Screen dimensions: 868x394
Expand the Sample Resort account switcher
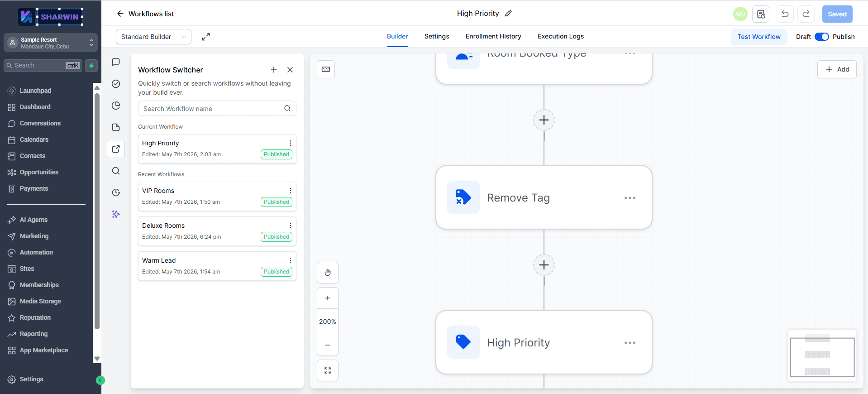[x=51, y=43]
